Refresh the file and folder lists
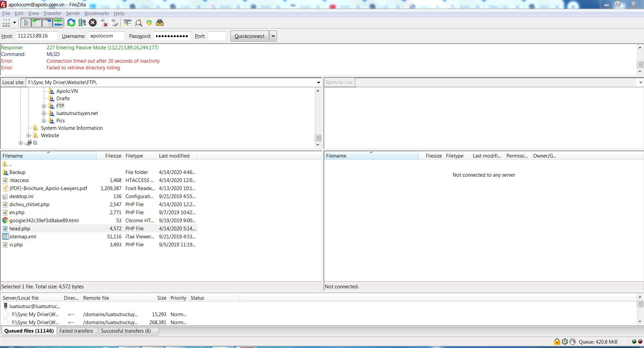The height and width of the screenshot is (348, 644). point(71,23)
